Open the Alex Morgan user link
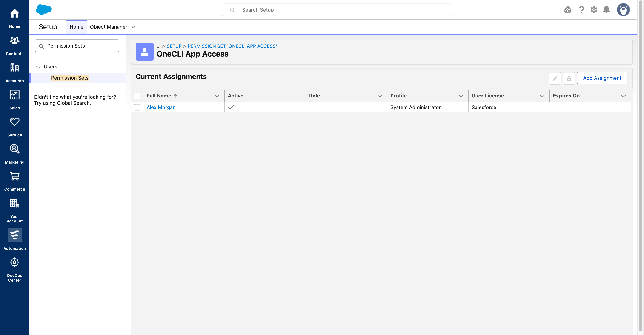This screenshot has height=335, width=644. pyautogui.click(x=161, y=107)
